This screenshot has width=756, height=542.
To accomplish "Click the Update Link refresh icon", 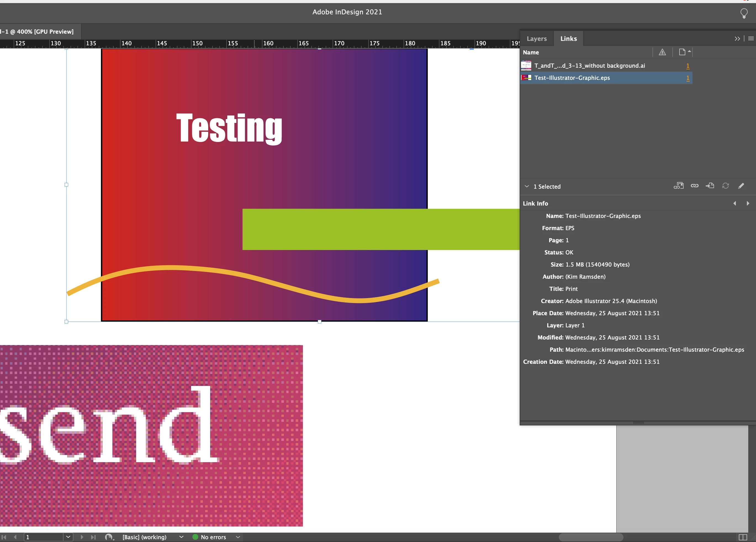I will click(725, 186).
